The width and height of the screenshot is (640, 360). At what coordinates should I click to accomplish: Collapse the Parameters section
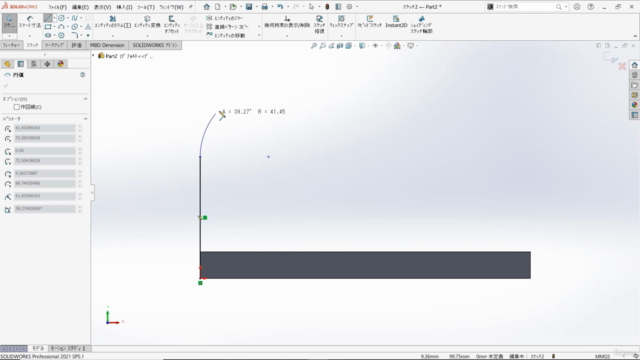coord(85,119)
